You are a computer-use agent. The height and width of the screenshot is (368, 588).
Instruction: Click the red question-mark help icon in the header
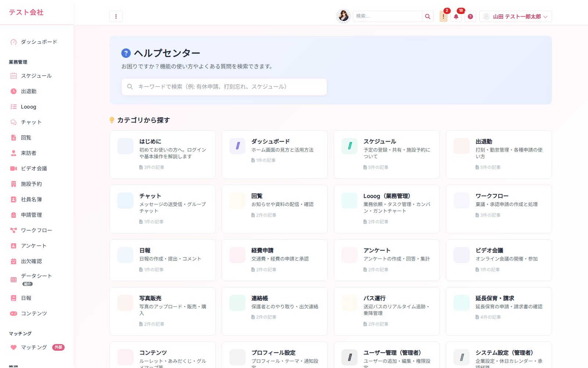pos(470,16)
